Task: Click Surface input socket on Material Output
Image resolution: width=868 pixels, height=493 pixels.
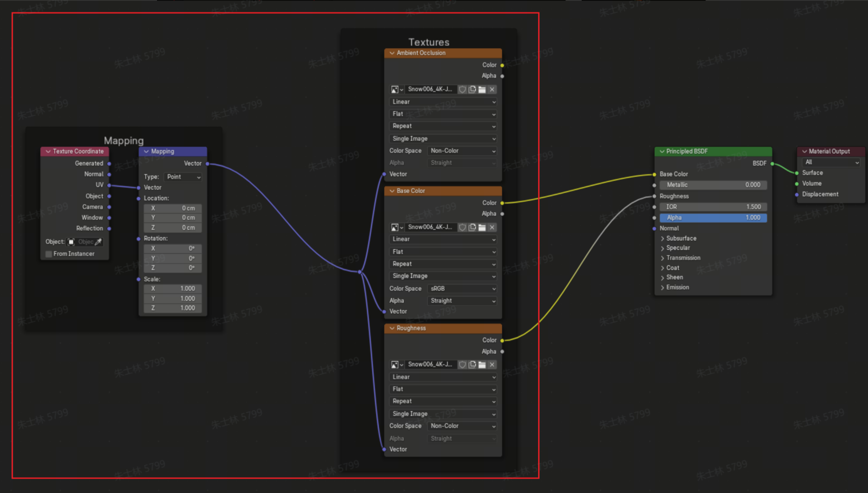Action: coord(797,173)
